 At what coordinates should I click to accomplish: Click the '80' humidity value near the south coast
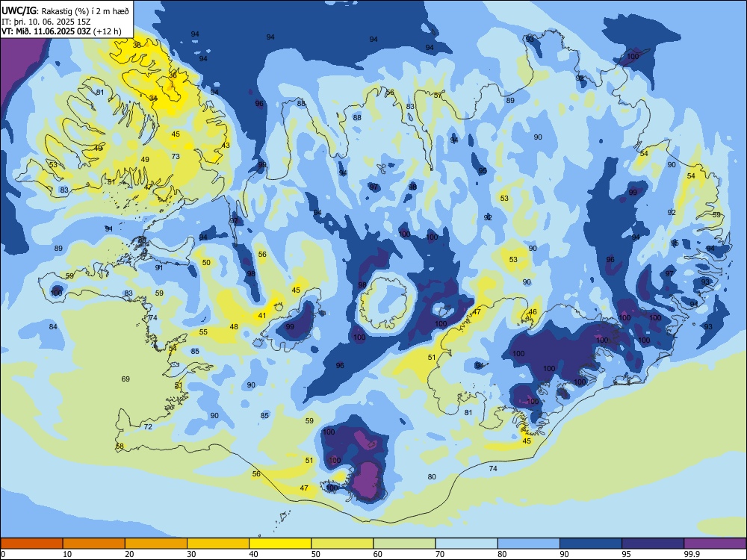click(x=432, y=476)
